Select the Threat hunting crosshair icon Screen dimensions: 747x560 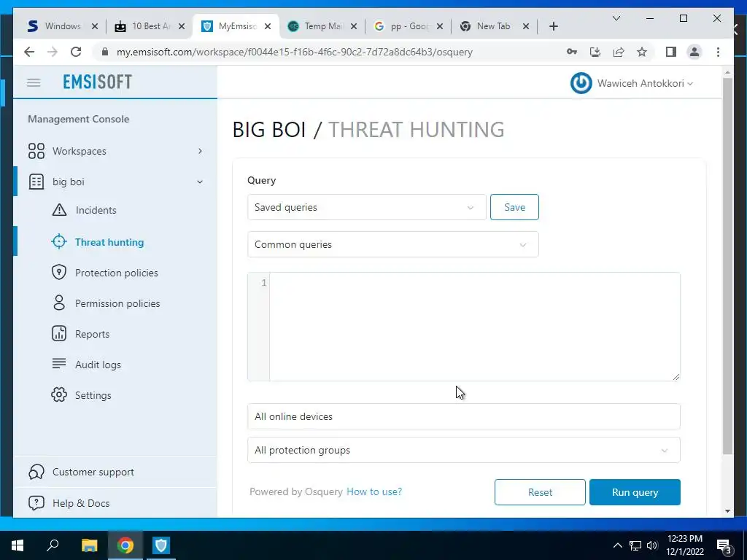click(59, 242)
